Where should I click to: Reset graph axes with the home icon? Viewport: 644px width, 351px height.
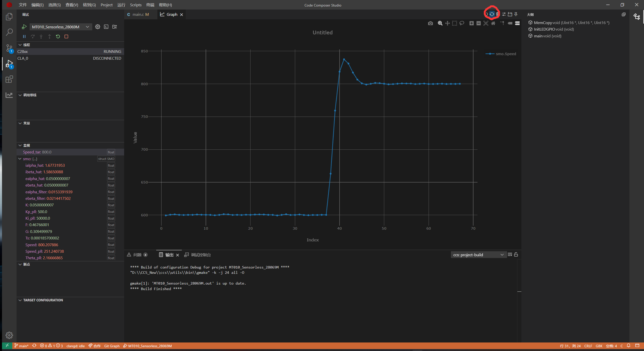pyautogui.click(x=493, y=23)
